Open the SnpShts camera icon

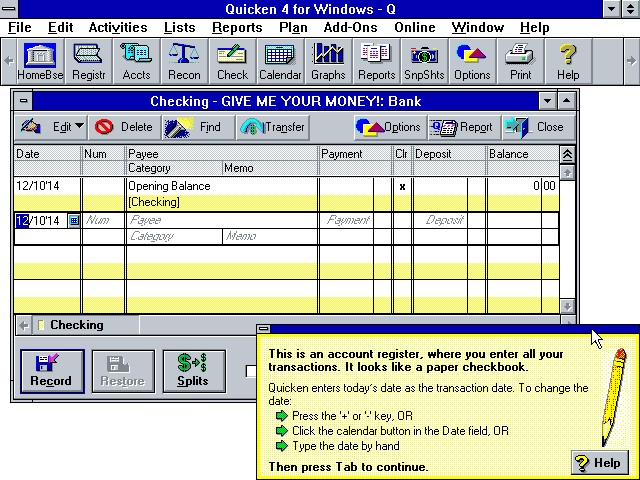point(424,62)
